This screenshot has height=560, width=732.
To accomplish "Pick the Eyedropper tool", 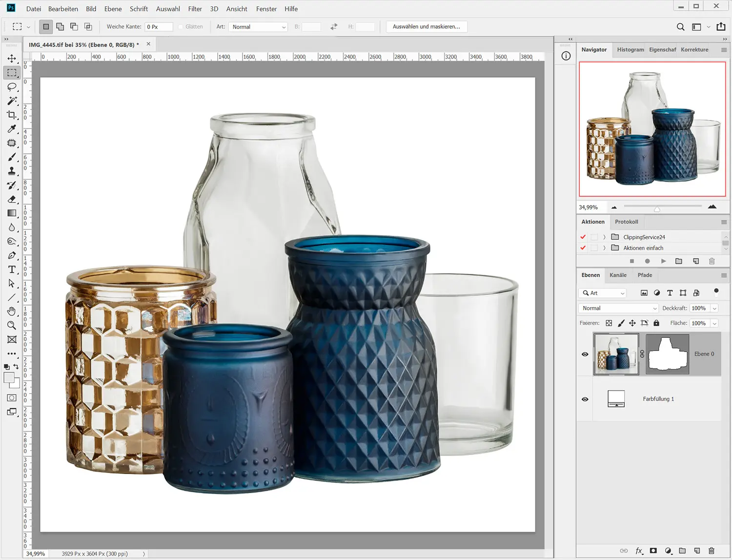I will (x=12, y=129).
